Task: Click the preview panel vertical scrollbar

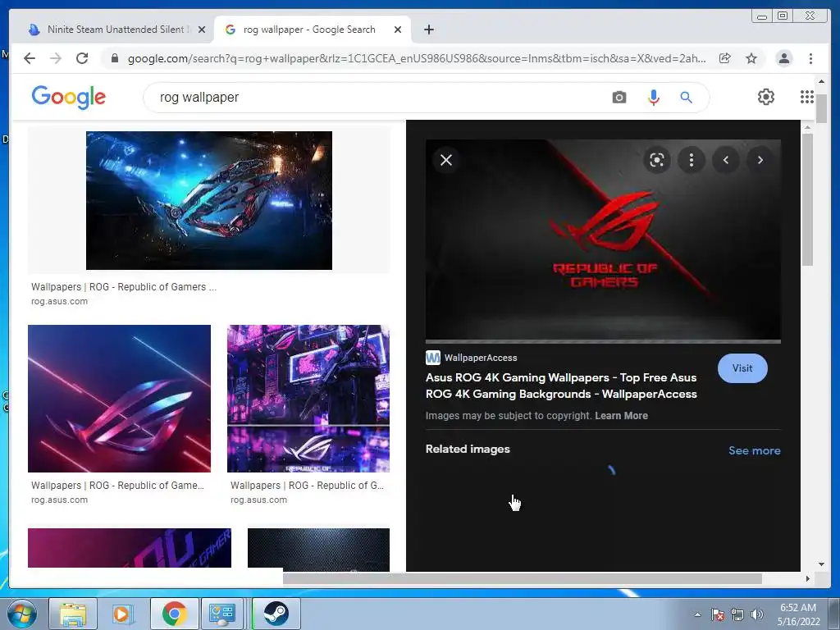Action: pyautogui.click(x=807, y=199)
